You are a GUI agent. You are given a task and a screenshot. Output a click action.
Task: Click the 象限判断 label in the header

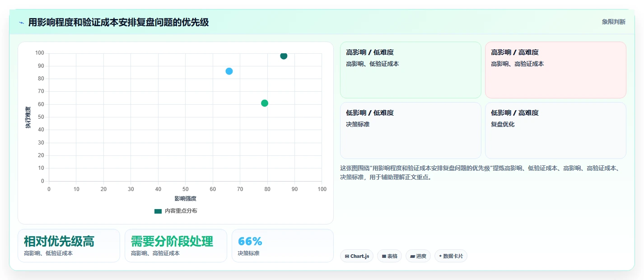(x=614, y=22)
